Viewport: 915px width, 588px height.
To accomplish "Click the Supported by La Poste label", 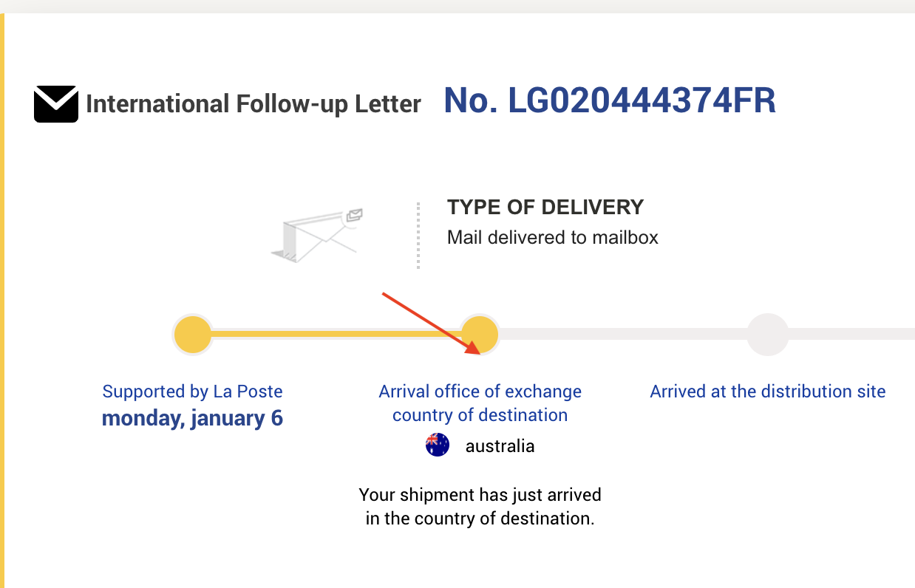I will 192,392.
